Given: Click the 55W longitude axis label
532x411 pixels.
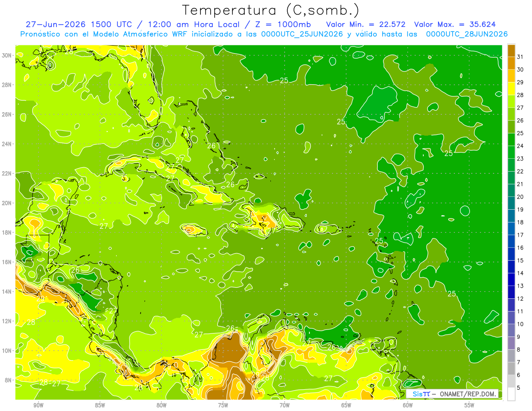Looking at the screenshot, I should pyautogui.click(x=469, y=405).
